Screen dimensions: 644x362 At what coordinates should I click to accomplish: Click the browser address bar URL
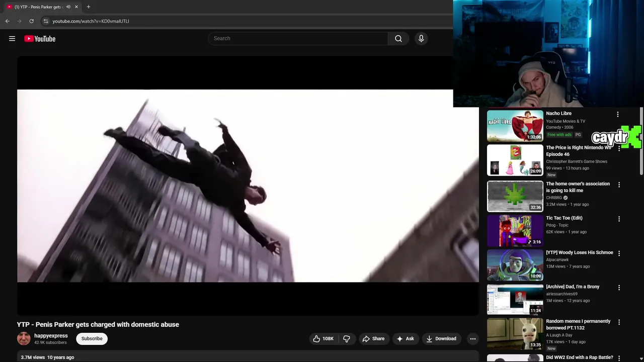(91, 21)
